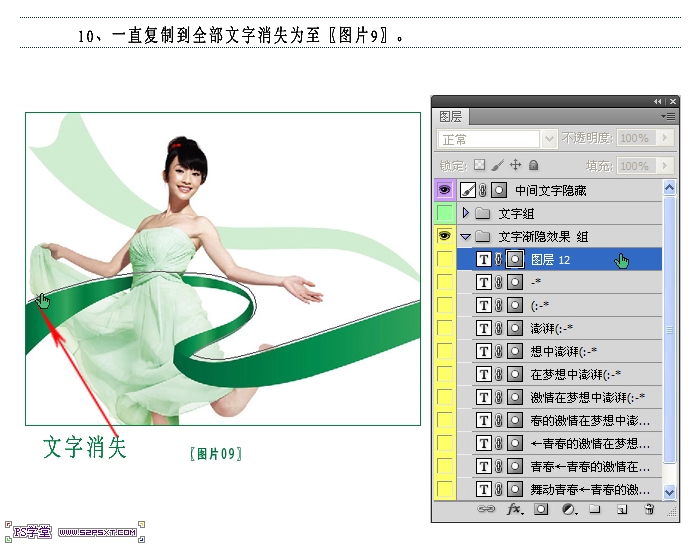700x548 pixels.
Task: Click the folder icon of 文字组 group
Action: pyautogui.click(x=483, y=213)
